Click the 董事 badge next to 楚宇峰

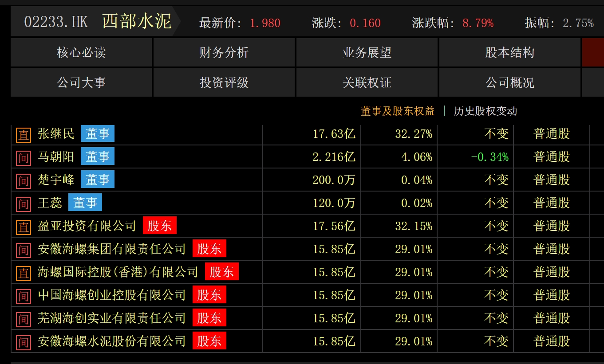(x=98, y=180)
